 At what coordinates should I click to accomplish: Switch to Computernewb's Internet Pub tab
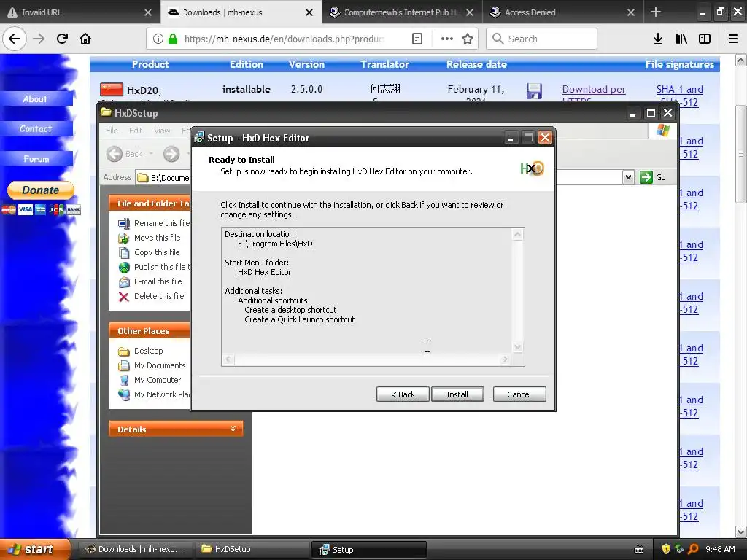[401, 12]
